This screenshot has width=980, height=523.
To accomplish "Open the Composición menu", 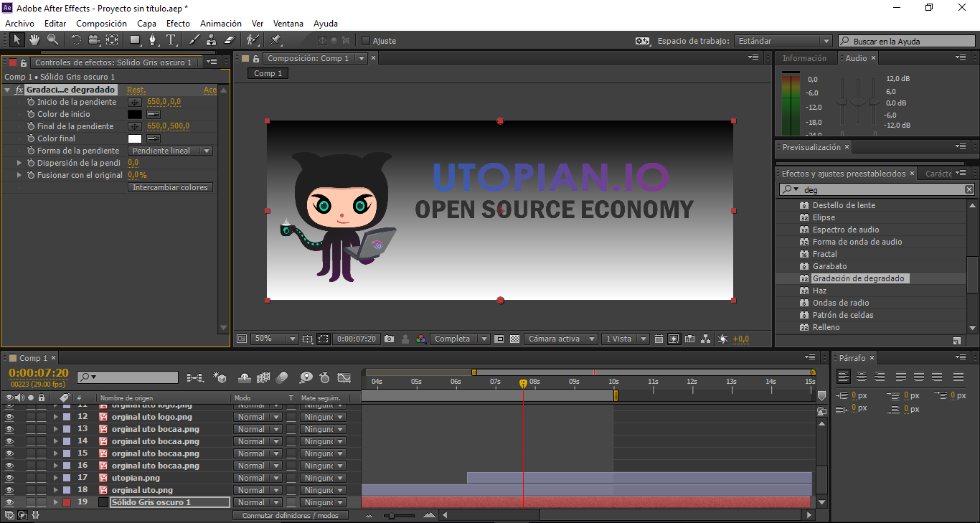I will click(101, 24).
